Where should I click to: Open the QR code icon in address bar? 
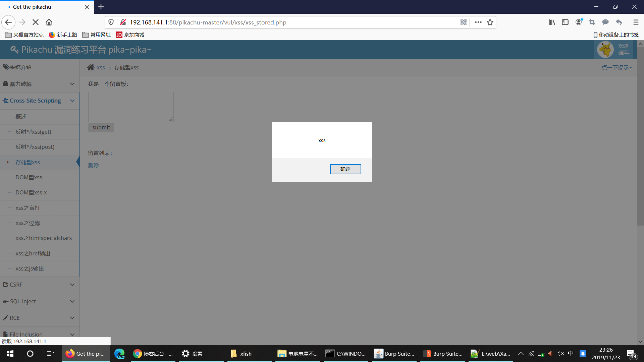point(464,22)
